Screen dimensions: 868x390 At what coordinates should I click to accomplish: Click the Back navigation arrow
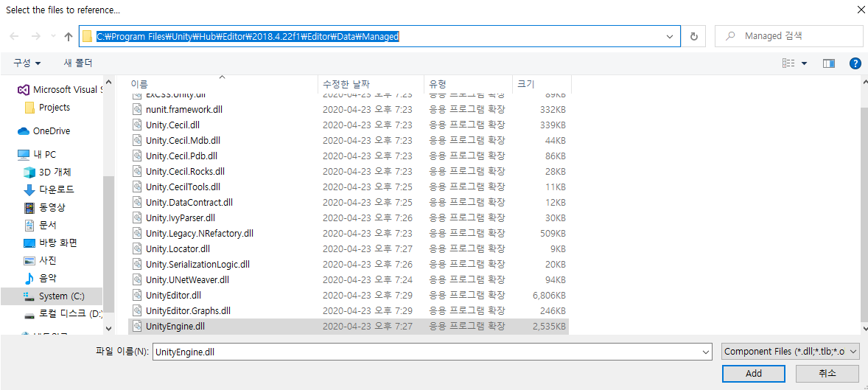tap(15, 37)
